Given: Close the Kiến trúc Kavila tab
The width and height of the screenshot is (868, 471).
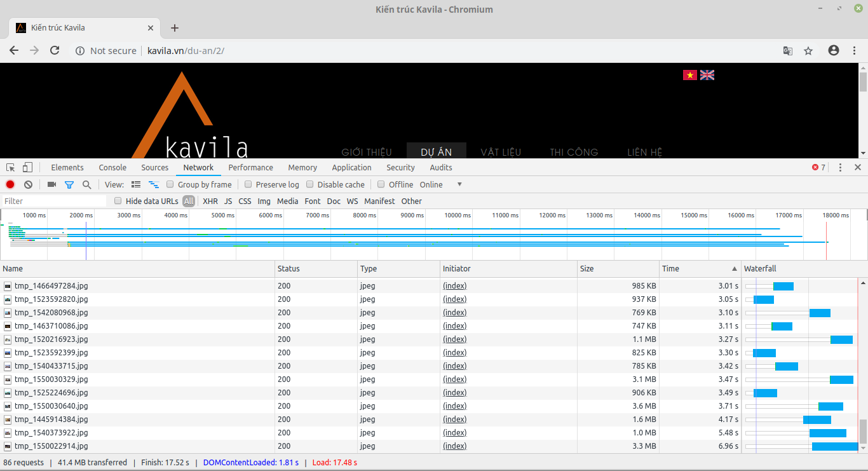Looking at the screenshot, I should (x=151, y=28).
